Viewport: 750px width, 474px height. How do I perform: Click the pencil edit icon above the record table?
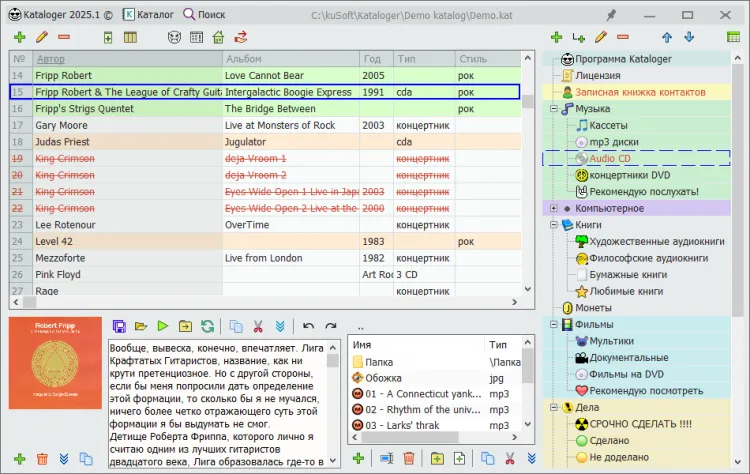click(x=42, y=37)
